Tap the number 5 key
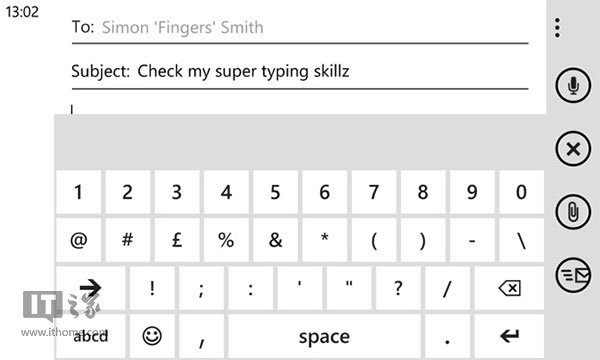600x360 pixels. (x=275, y=192)
